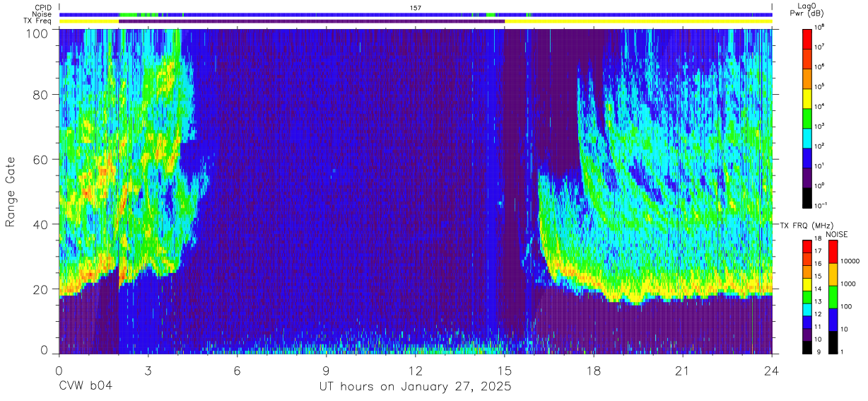
Task: Click the 'Range Gate' y-axis title
Action: tap(11, 192)
